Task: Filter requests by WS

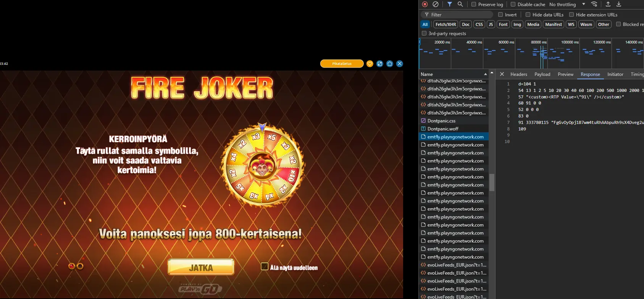Action: coord(571,24)
